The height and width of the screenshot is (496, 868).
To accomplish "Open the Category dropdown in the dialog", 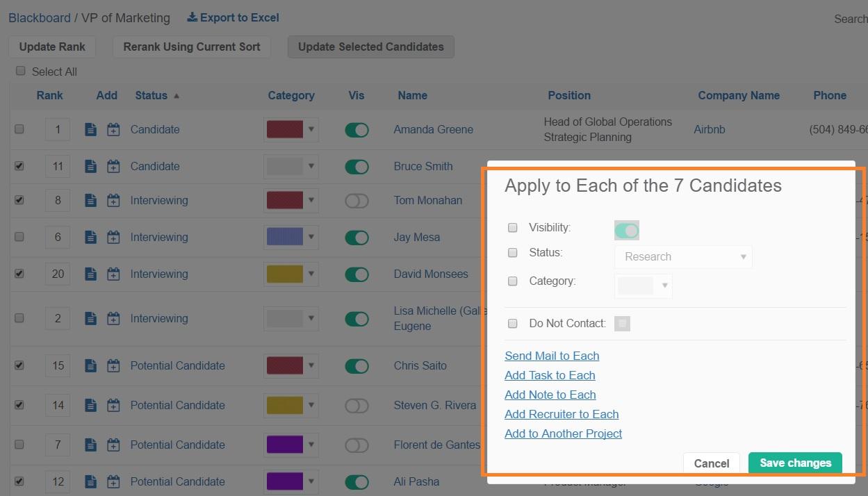I will coord(643,286).
